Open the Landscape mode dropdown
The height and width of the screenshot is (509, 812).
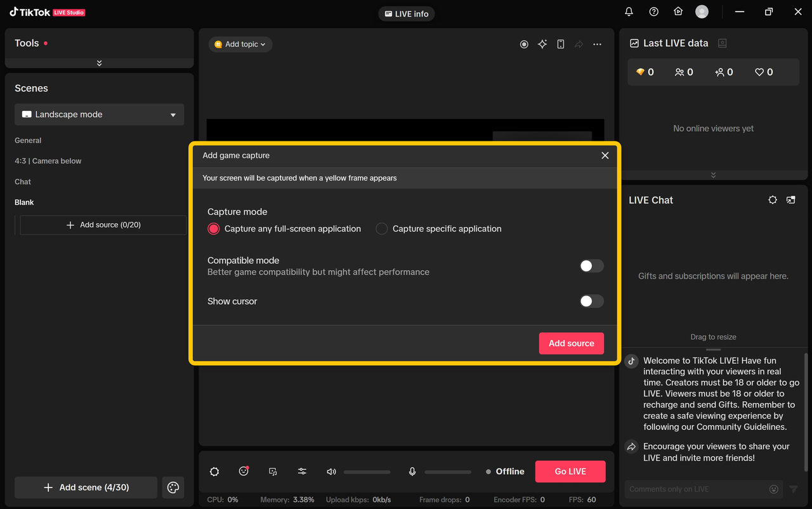(x=100, y=115)
